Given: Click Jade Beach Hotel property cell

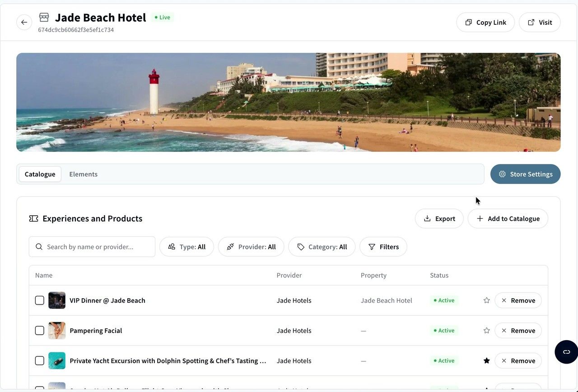Looking at the screenshot, I should pyautogui.click(x=387, y=300).
